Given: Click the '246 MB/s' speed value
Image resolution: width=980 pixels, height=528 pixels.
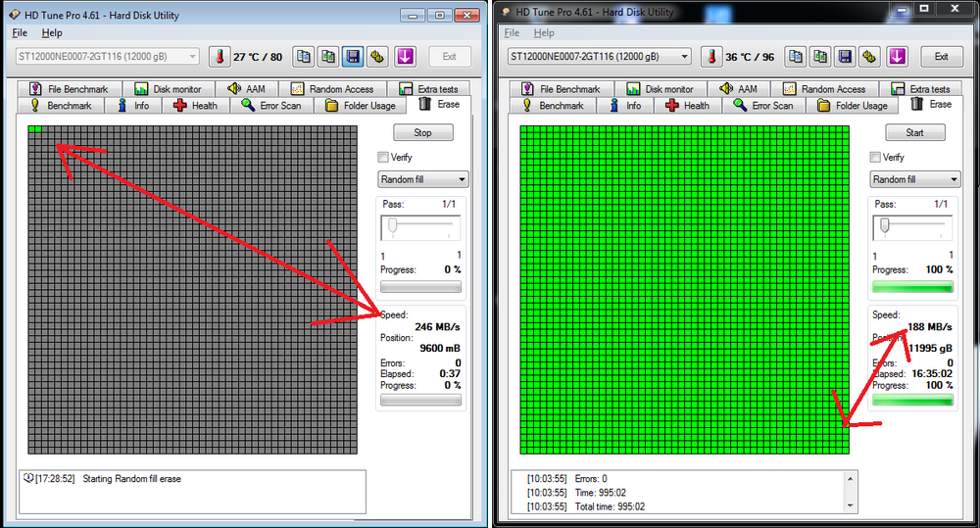Looking at the screenshot, I should tap(437, 327).
